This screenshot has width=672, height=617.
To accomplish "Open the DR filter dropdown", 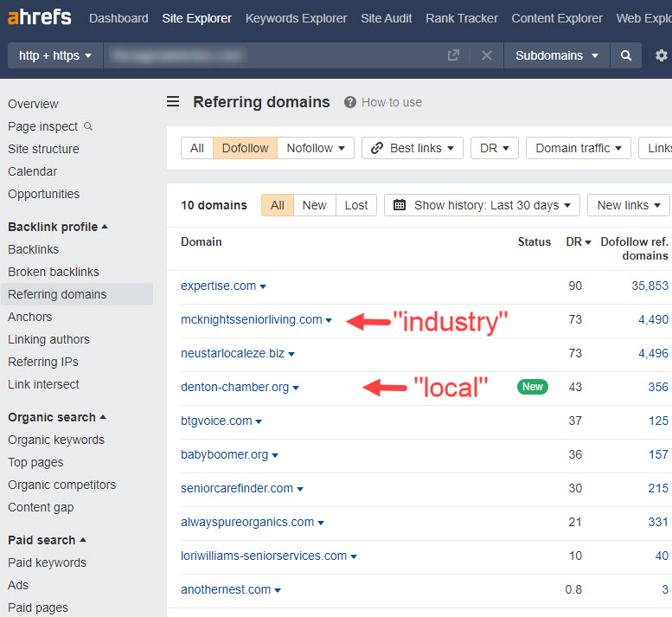I will (x=495, y=148).
